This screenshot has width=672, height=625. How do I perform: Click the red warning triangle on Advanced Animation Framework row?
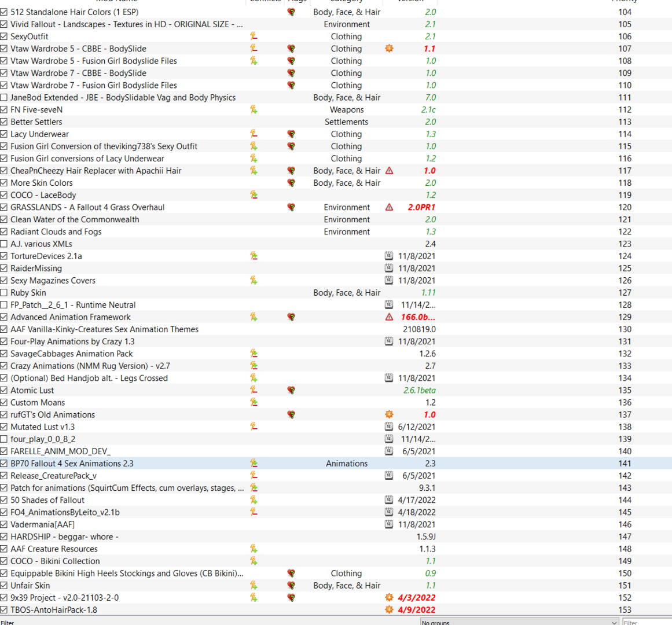click(389, 317)
